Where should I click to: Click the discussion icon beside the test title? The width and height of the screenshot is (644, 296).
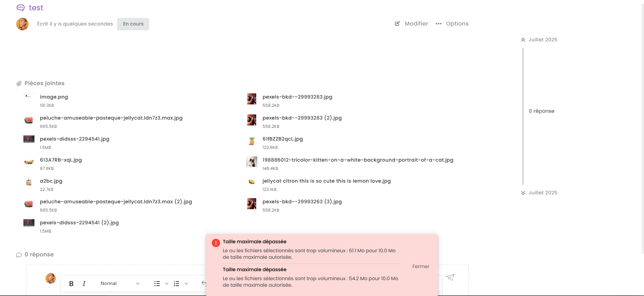[21, 8]
